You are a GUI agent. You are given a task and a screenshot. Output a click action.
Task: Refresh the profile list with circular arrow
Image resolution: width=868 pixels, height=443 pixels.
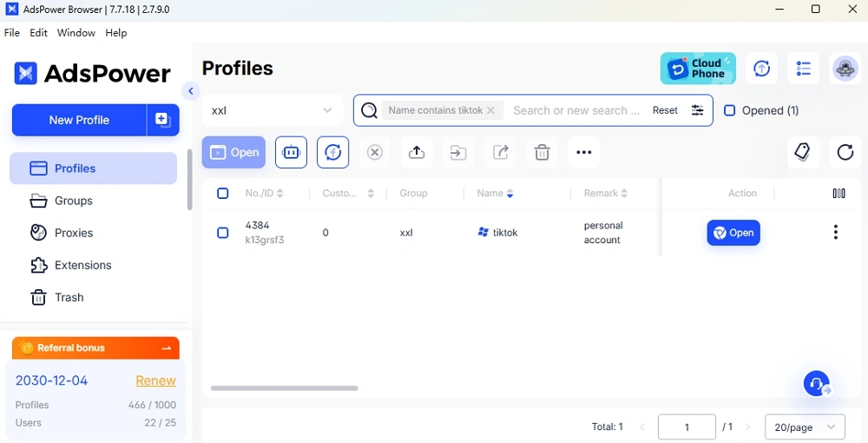click(845, 153)
